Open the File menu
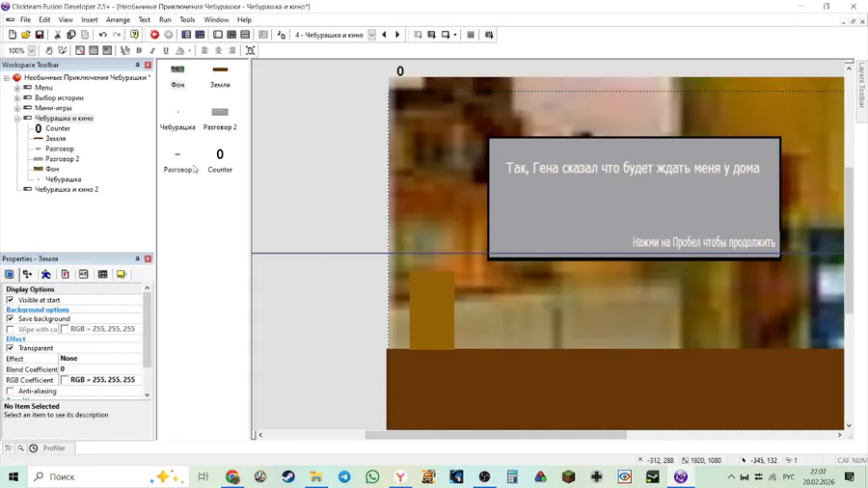 point(25,19)
